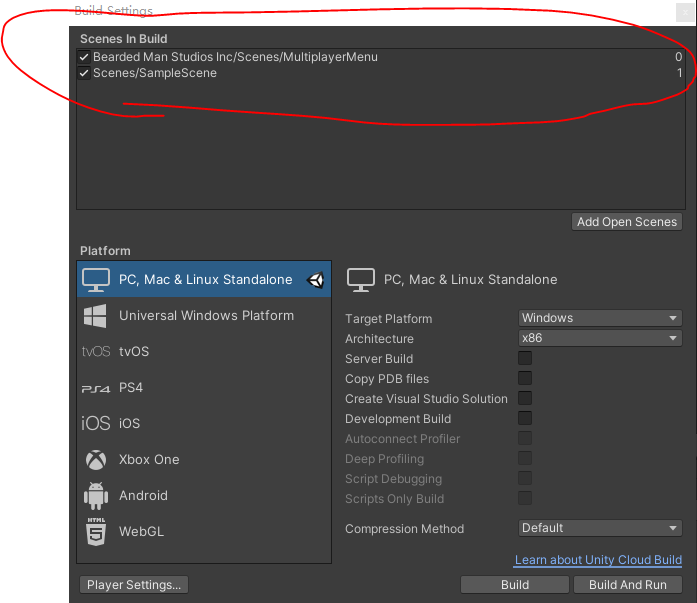Select iOS in the platform list
The width and height of the screenshot is (697, 603).
point(204,423)
